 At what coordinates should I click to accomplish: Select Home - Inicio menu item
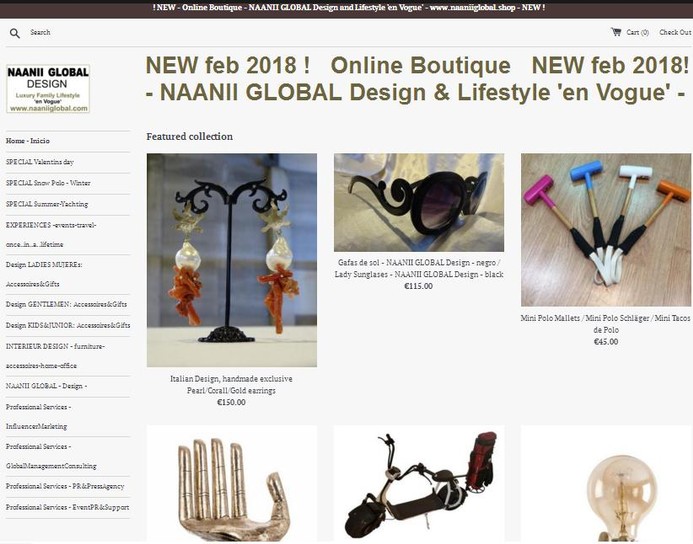coord(27,141)
